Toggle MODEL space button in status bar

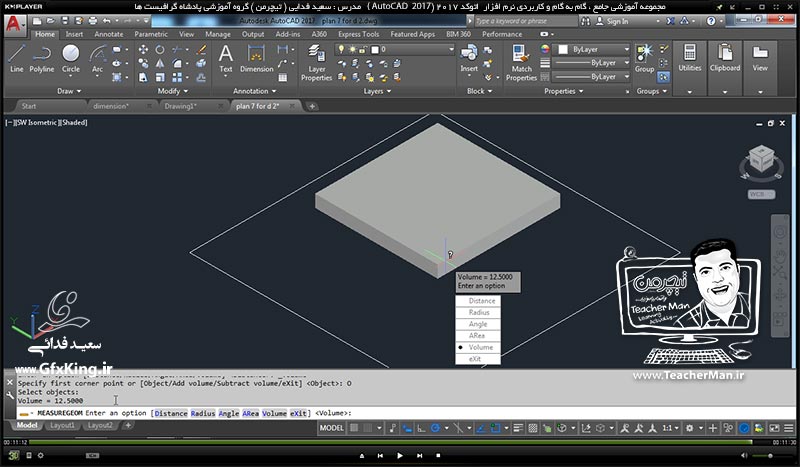click(x=332, y=428)
